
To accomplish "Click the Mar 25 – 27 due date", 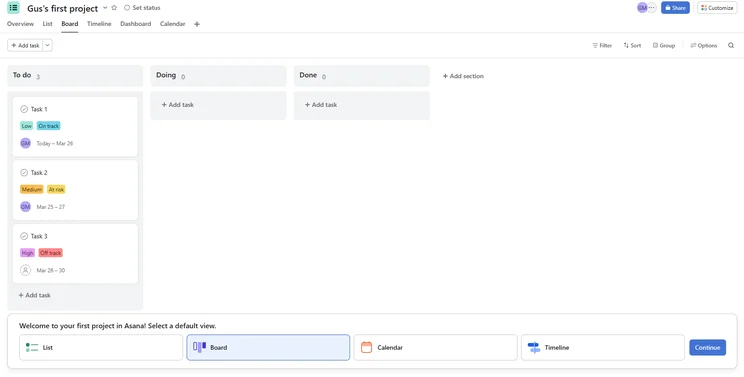I will (x=51, y=207).
